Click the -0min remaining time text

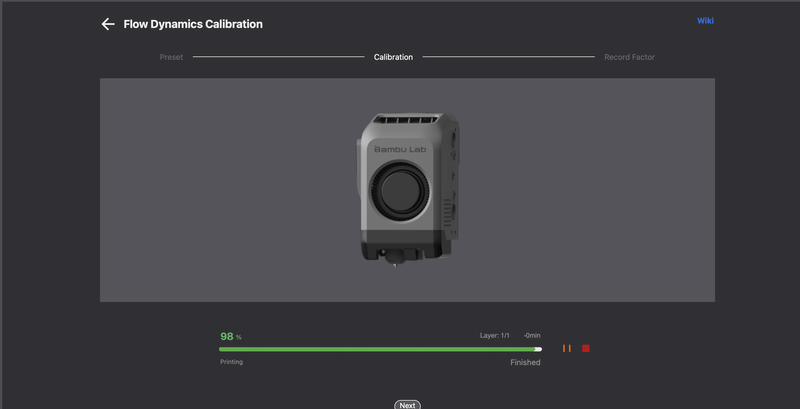tap(532, 336)
